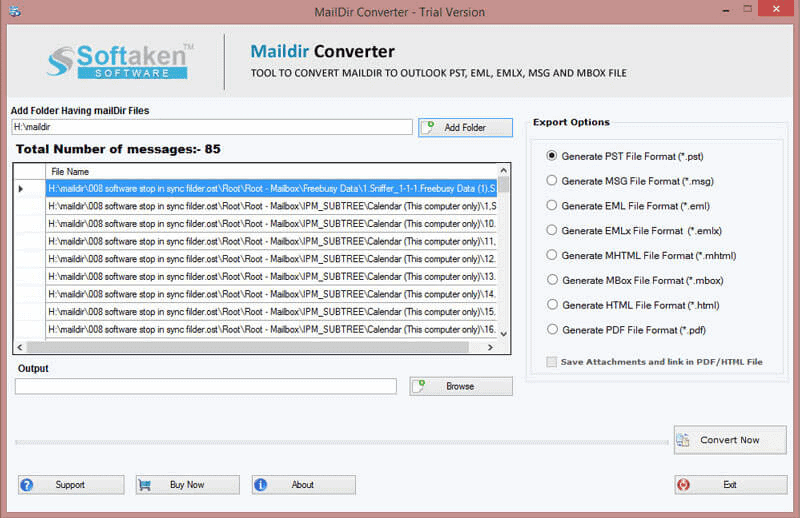
Task: Click the vertical scrollbar thumb of file list
Action: point(504,184)
